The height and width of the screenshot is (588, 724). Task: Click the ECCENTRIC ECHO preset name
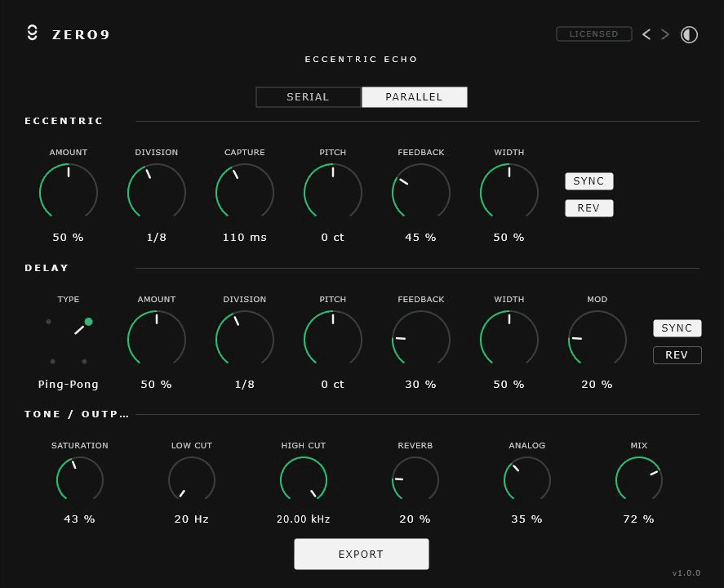361,59
